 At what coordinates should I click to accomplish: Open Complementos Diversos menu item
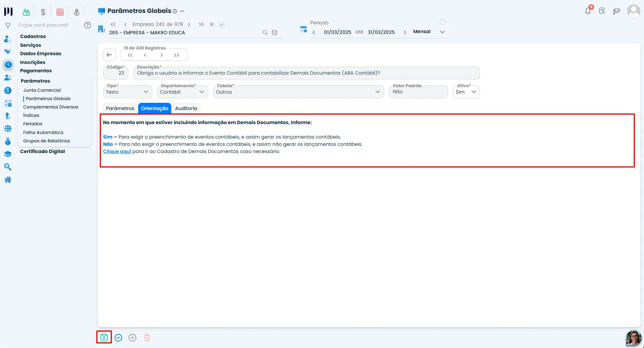click(x=51, y=107)
